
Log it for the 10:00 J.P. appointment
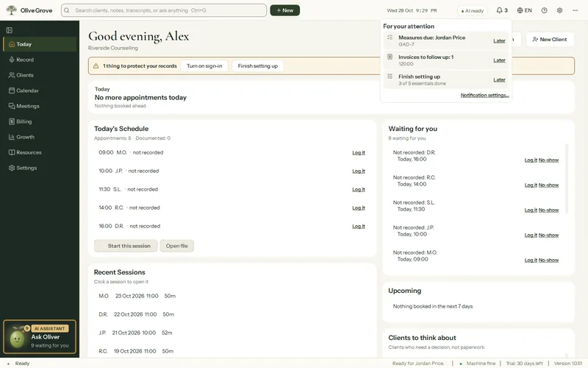pos(359,171)
